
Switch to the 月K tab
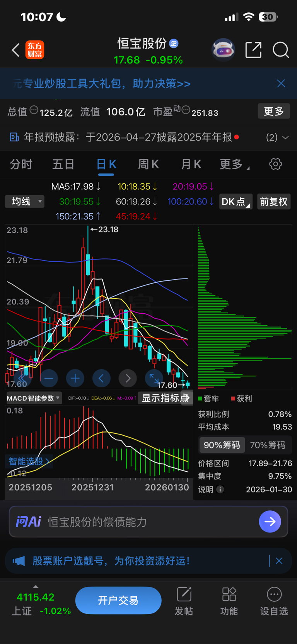(191, 164)
